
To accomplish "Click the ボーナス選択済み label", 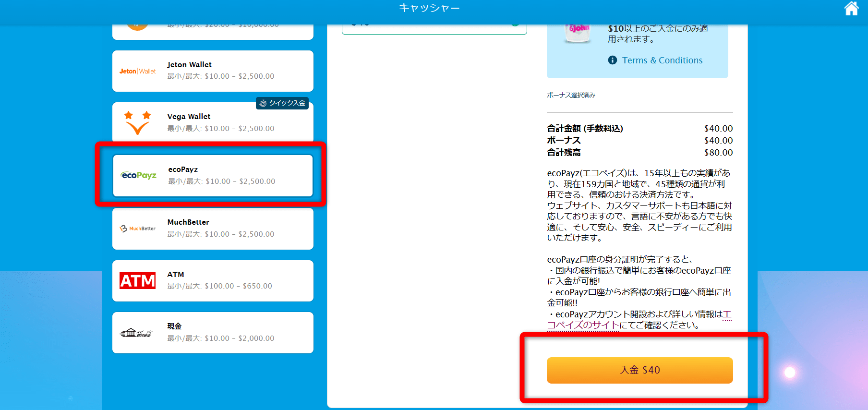I will pos(571,95).
